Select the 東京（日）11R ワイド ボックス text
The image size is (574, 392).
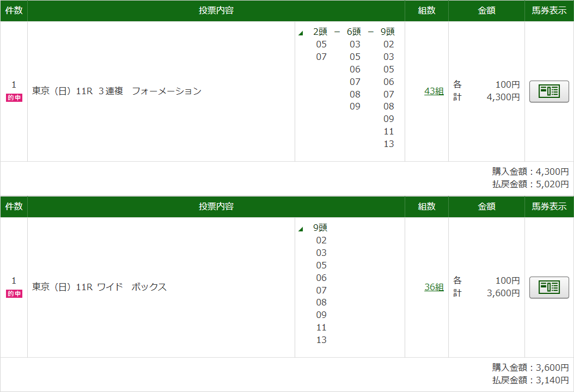(x=99, y=287)
